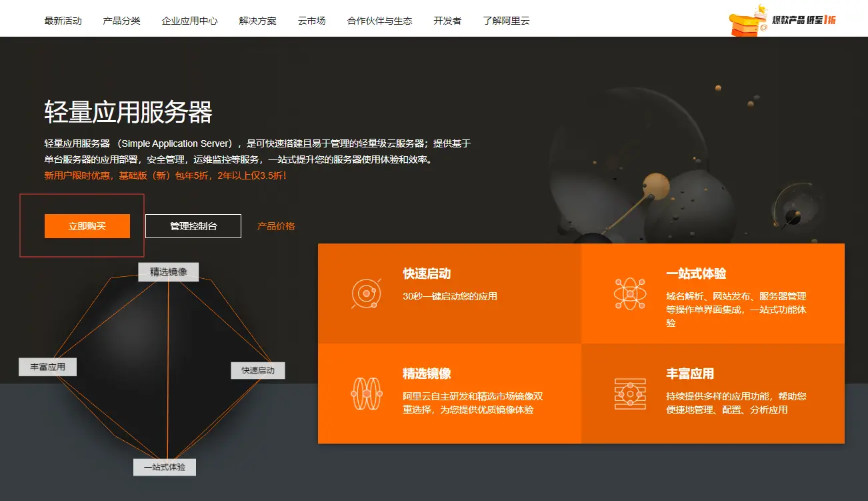Click the 轻量应用服务器 page title
The height and width of the screenshot is (501, 868).
tap(128, 112)
